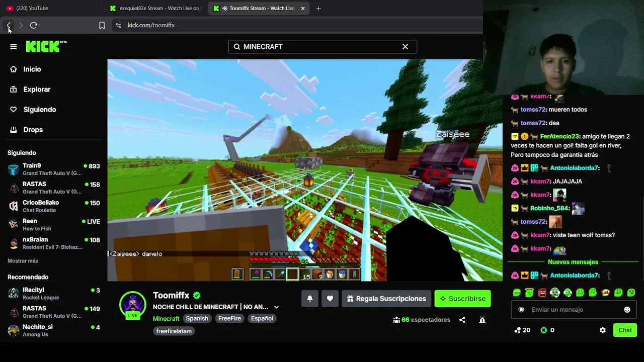
Task: Open a new browser tab
Action: 318,8
